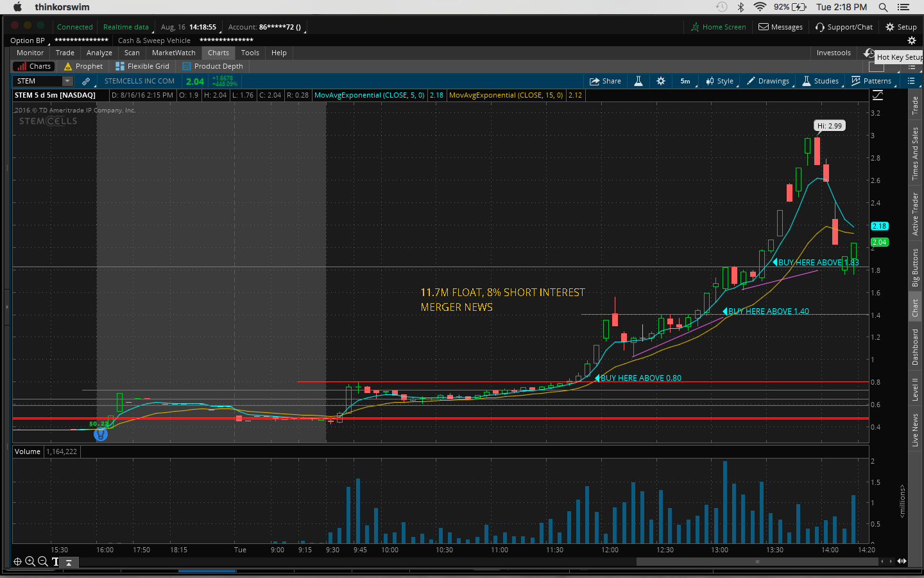The height and width of the screenshot is (578, 924).
Task: Click the STEM symbol input field
Action: pos(37,81)
